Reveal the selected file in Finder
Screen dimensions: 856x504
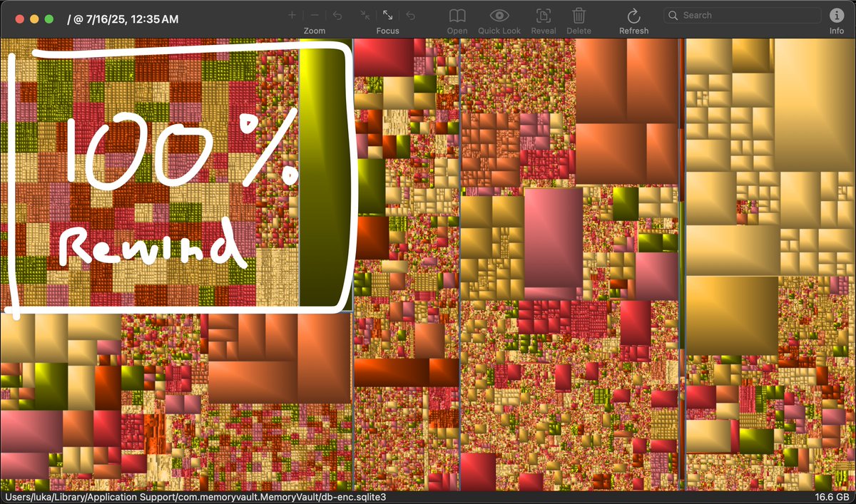click(544, 16)
